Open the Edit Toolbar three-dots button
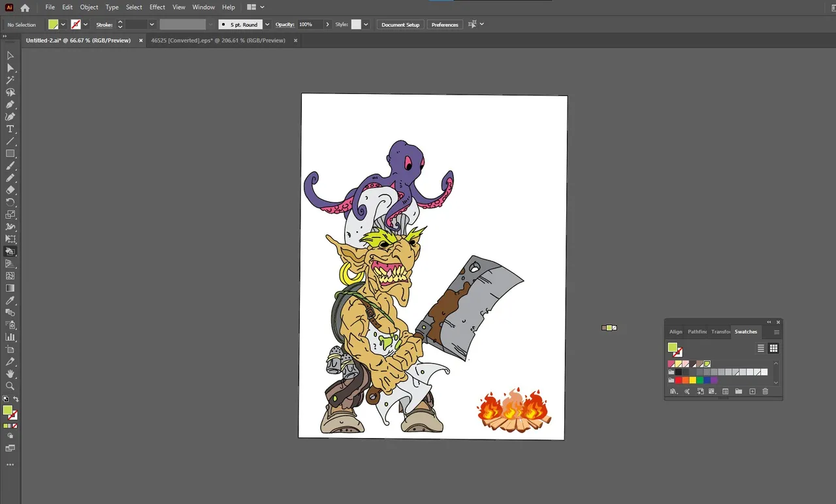The image size is (836, 504). tap(10, 465)
